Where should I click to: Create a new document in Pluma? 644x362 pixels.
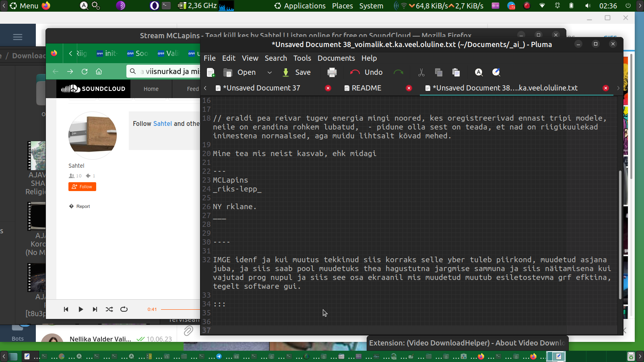tap(211, 72)
